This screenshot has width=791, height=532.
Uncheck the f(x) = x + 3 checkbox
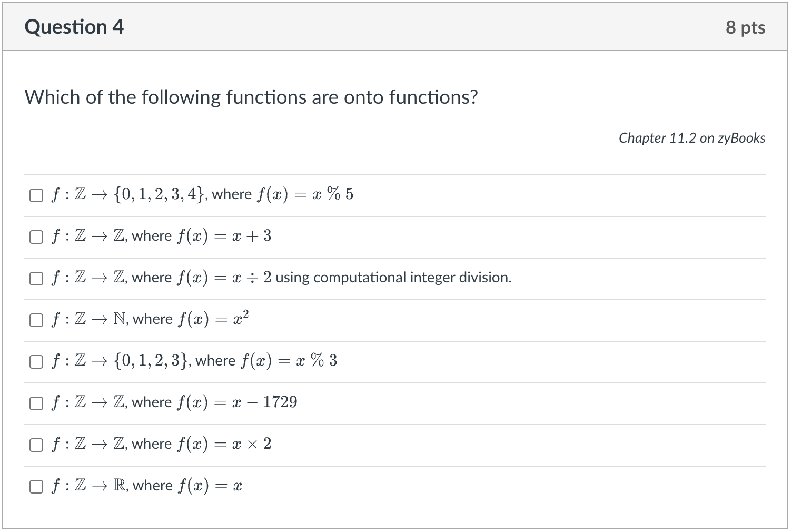[36, 237]
